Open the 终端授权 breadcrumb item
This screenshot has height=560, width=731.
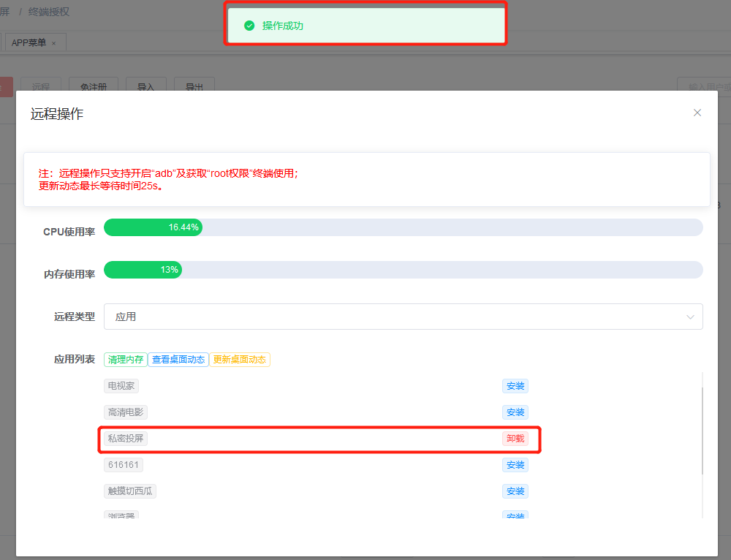coord(49,12)
